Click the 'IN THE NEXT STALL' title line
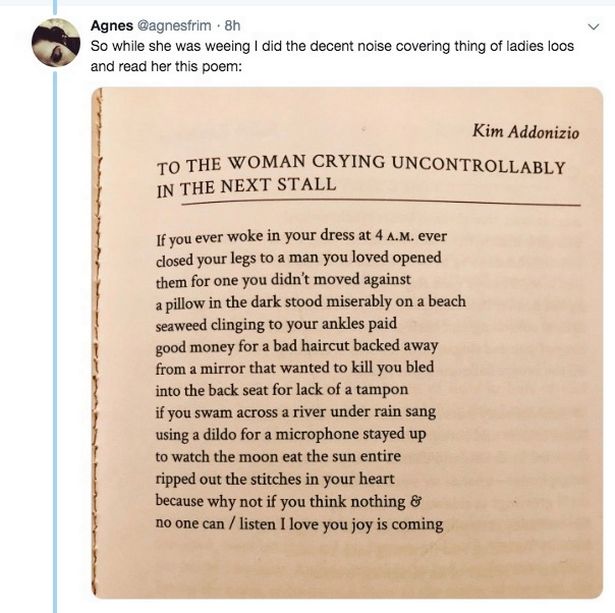 246,187
